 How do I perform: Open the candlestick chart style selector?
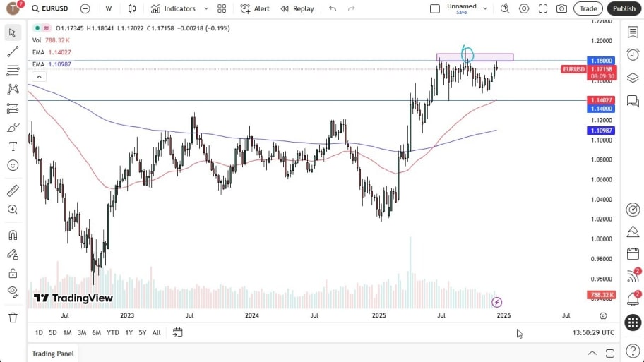(132, 8)
